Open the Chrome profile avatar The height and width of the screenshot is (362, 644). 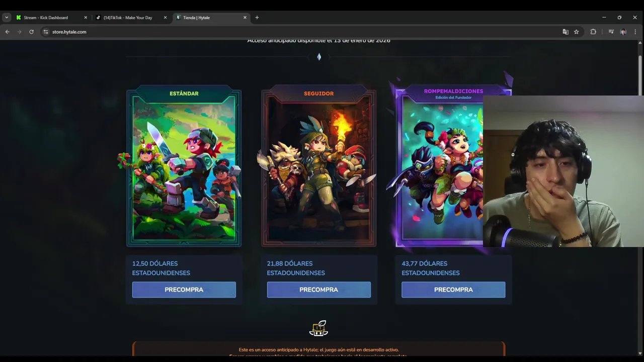pyautogui.click(x=623, y=32)
